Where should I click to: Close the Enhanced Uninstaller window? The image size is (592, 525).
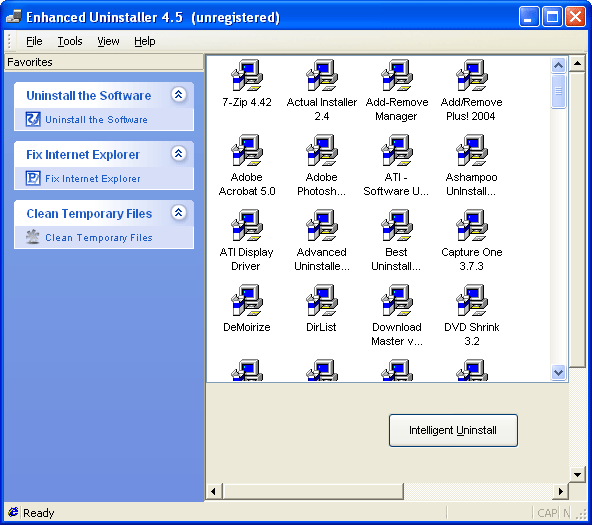click(x=575, y=17)
